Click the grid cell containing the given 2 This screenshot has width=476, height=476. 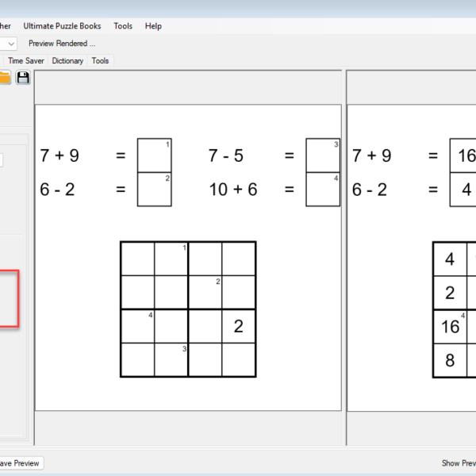click(239, 326)
